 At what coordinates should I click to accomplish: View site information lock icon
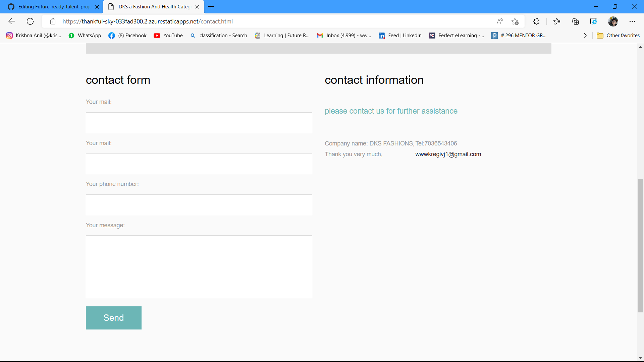coord(53,21)
